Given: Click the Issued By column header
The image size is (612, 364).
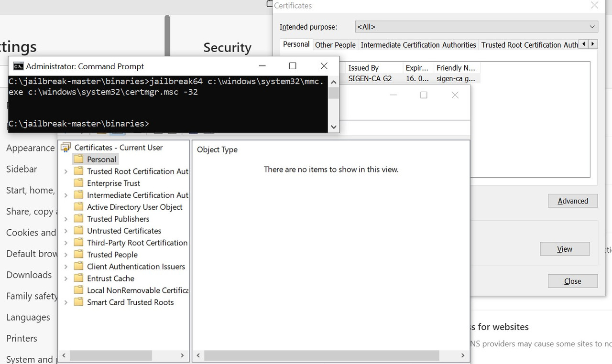Looking at the screenshot, I should point(374,68).
